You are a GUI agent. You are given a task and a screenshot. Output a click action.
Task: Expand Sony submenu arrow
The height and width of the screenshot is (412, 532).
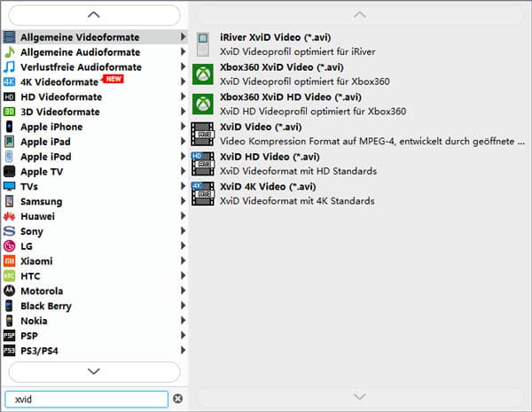[183, 230]
